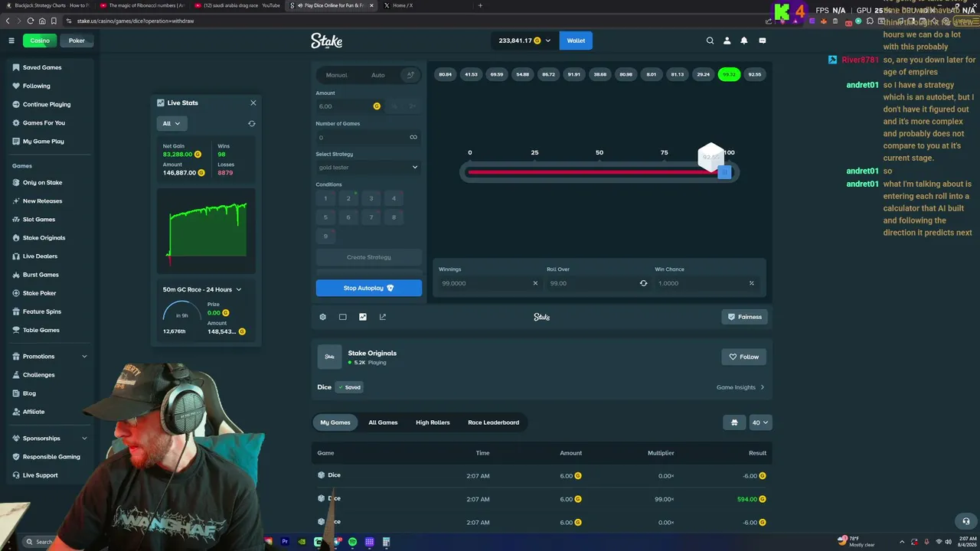Refresh the Live Stats panel

point(252,123)
